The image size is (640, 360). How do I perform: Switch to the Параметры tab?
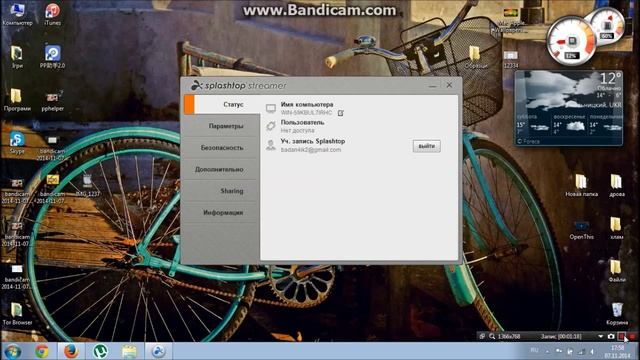click(x=222, y=126)
